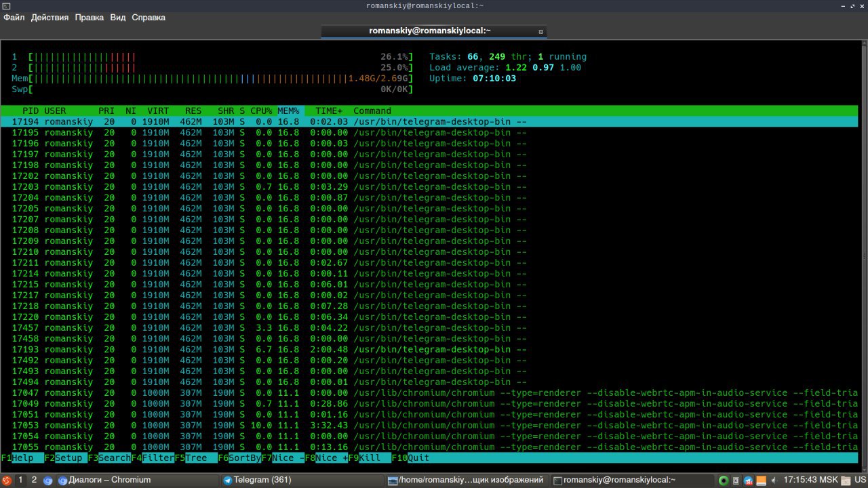Open the Справка menu

pos(148,17)
